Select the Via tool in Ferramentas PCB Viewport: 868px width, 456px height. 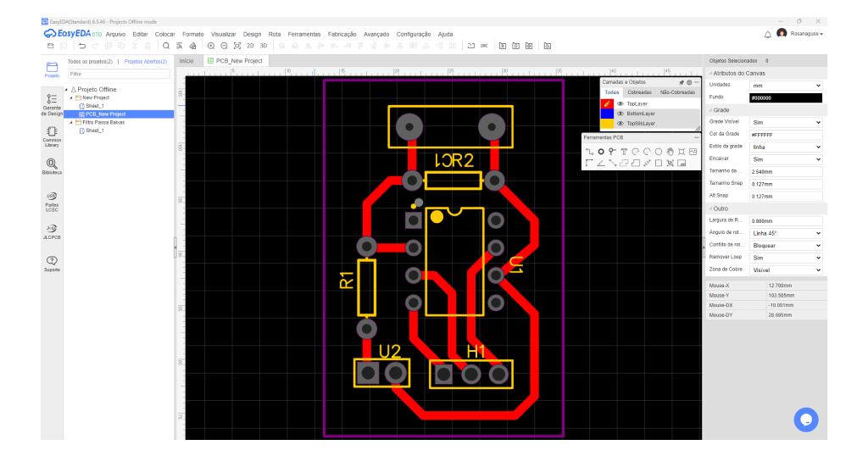pyautogui.click(x=612, y=152)
